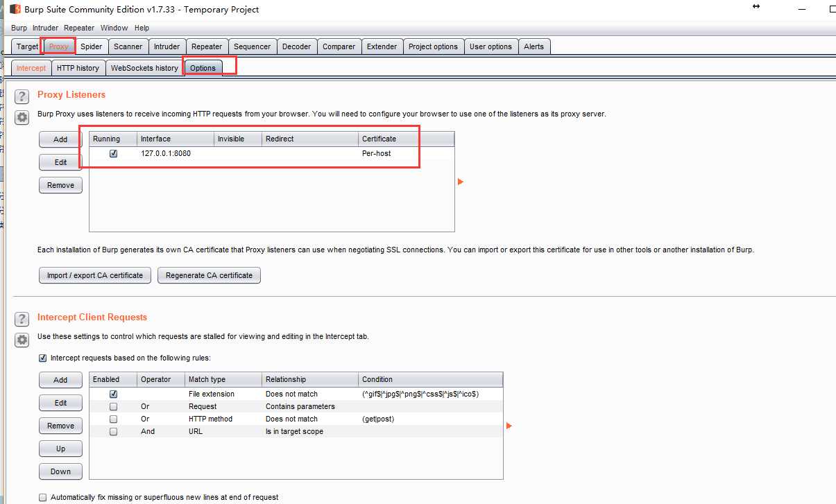Move intercept rule Down
836x504 pixels.
(x=61, y=471)
